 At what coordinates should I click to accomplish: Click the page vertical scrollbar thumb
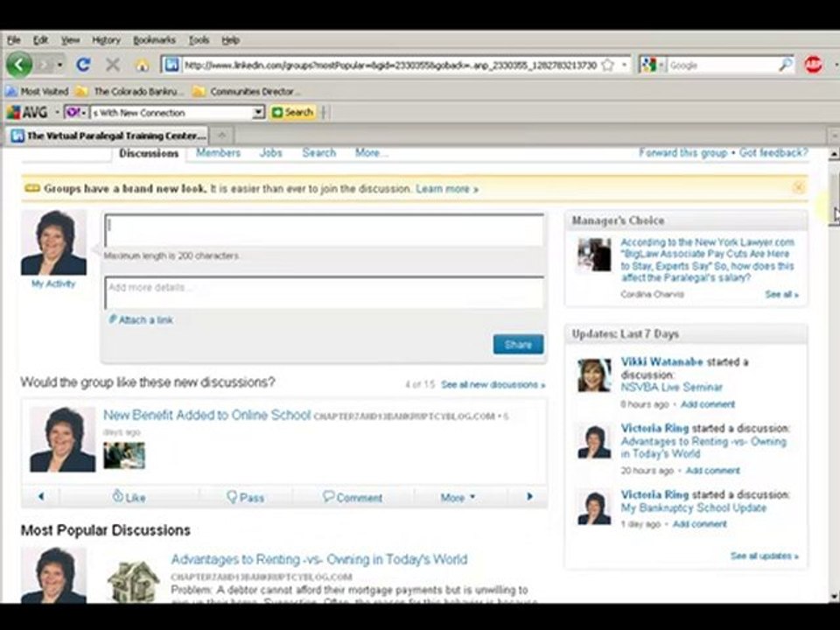coord(834,199)
